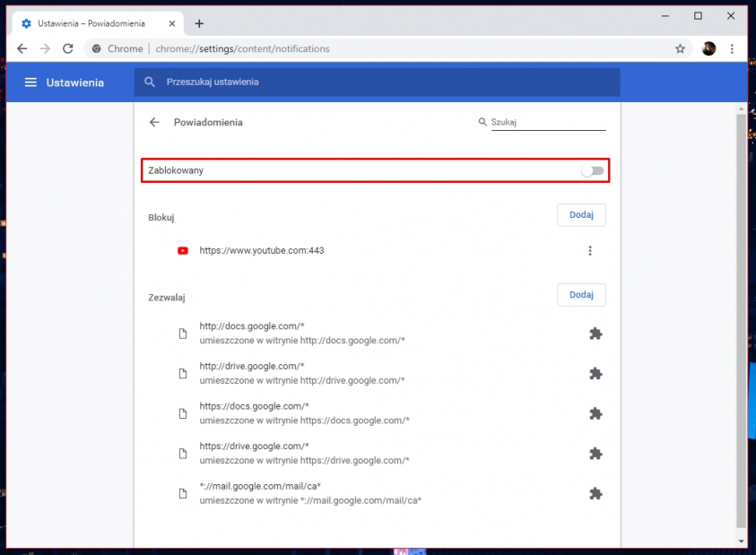The width and height of the screenshot is (756, 555).
Task: Click Dodaj in the Zezwalaj section
Action: [x=581, y=295]
